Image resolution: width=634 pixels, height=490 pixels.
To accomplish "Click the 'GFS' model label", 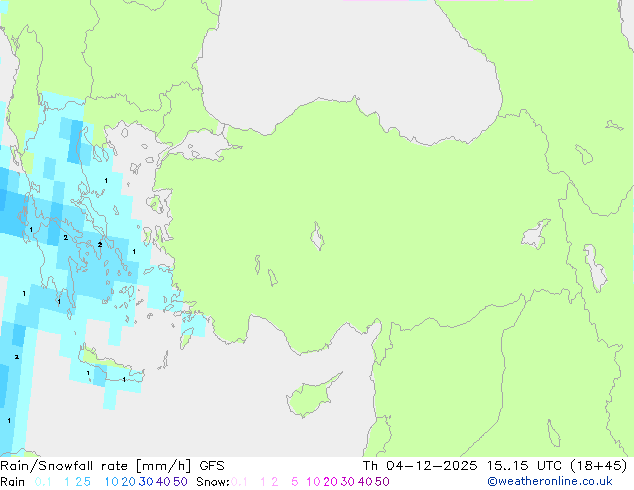I will (212, 466).
